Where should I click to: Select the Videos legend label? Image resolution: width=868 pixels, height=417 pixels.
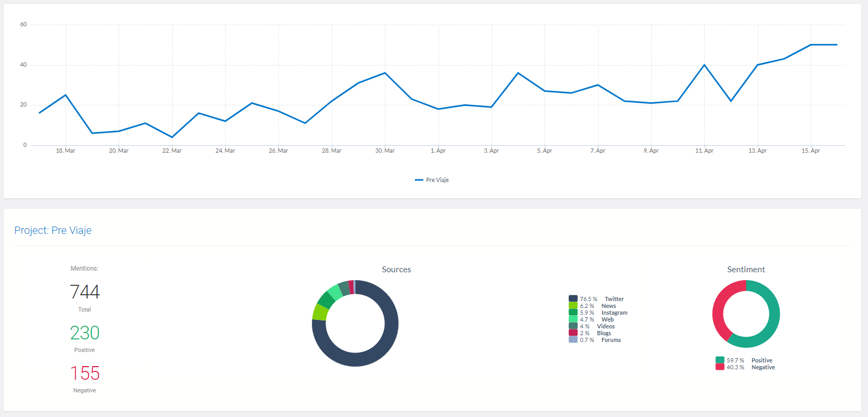pos(606,326)
